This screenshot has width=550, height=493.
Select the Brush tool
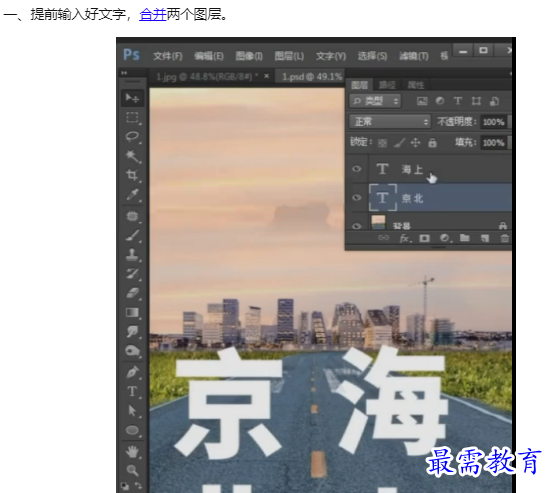(132, 235)
